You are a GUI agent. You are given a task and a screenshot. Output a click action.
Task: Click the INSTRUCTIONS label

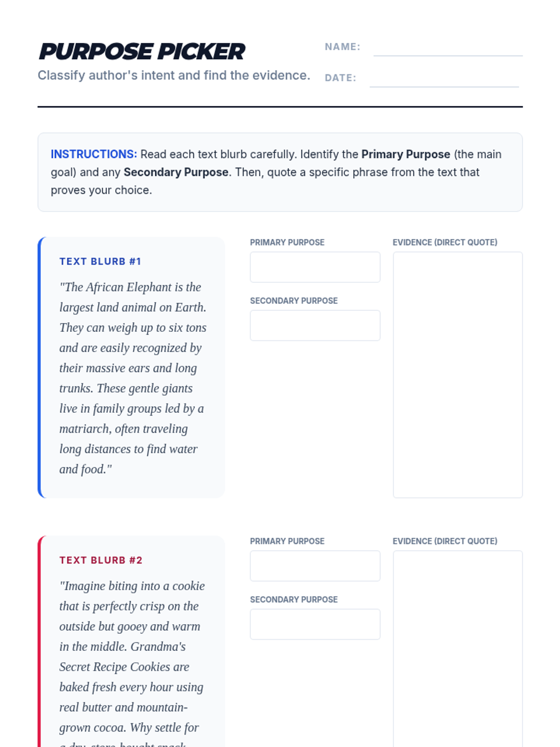pyautogui.click(x=94, y=154)
